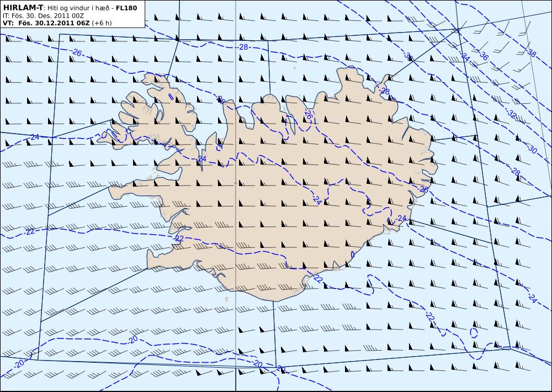The width and height of the screenshot is (552, 392).
Task: Click the IT: Fös. 30. Des. 2011 00Z line
Action: [43, 16]
